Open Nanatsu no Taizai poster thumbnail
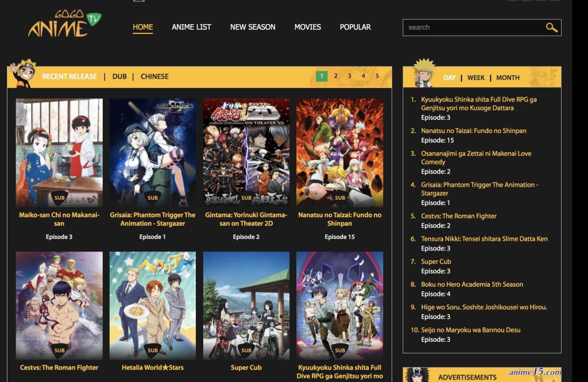The height and width of the screenshot is (382, 588). pyautogui.click(x=340, y=152)
